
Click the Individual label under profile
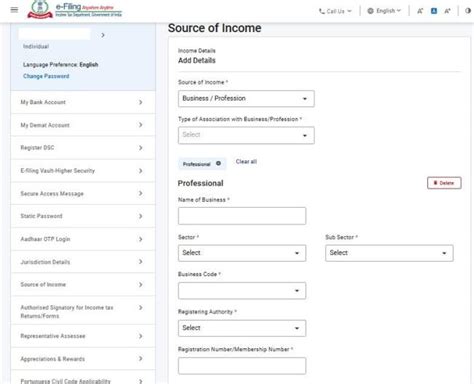(36, 46)
